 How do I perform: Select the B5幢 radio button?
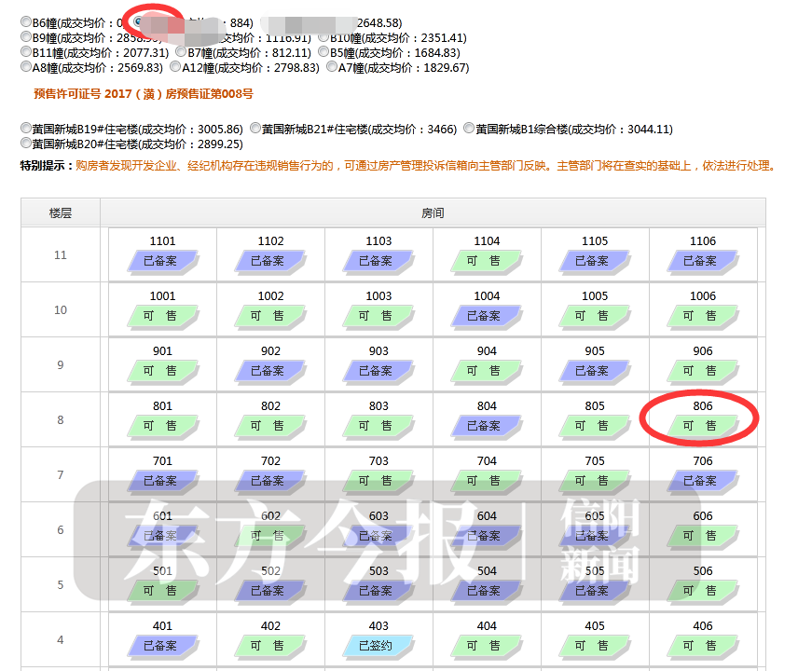[x=323, y=53]
